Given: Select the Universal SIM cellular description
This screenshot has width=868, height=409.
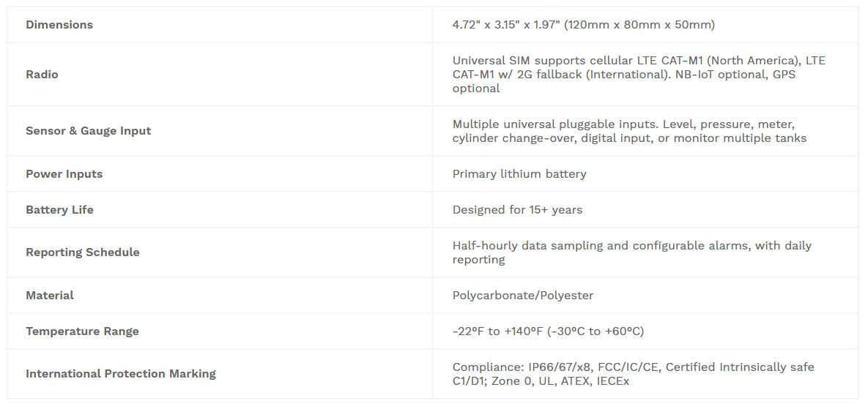Looking at the screenshot, I should [x=639, y=75].
